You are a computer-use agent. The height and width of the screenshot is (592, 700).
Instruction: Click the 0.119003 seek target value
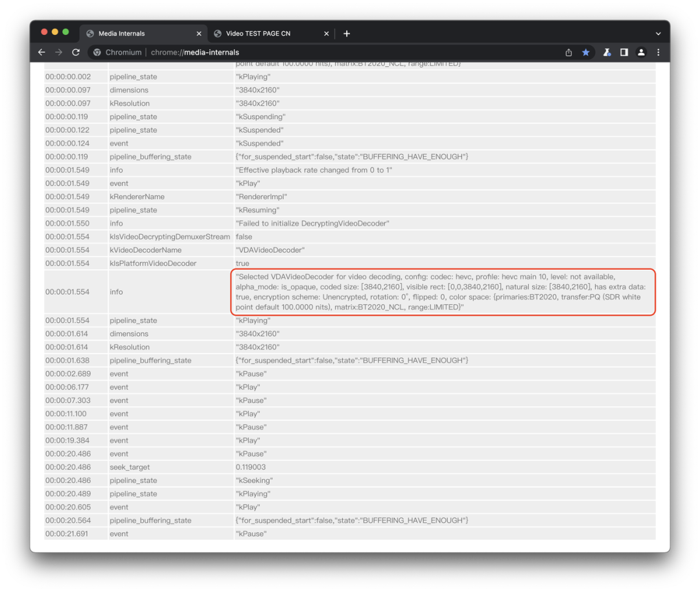250,467
